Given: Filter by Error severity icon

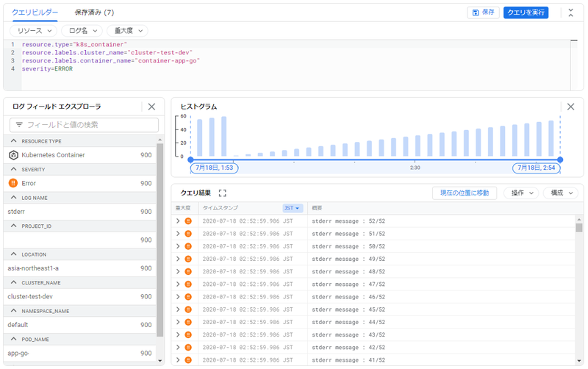Looking at the screenshot, I should pos(13,183).
